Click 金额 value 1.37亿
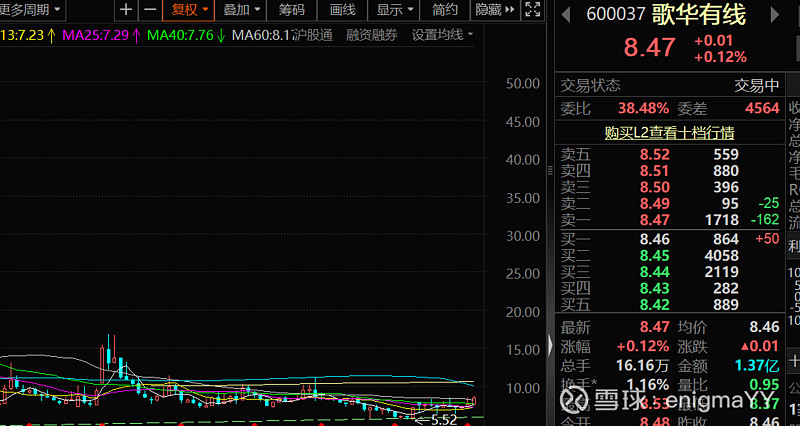This screenshot has height=426, width=800. (758, 365)
